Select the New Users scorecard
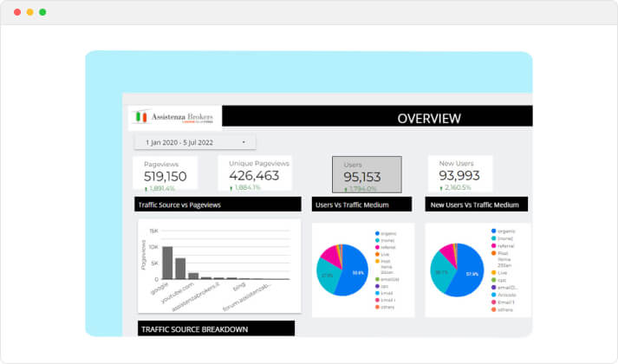The width and height of the screenshot is (618, 364). tap(459, 173)
